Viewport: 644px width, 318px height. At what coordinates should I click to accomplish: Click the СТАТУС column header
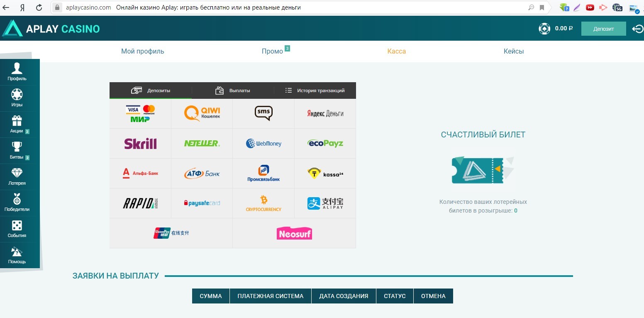click(x=395, y=296)
